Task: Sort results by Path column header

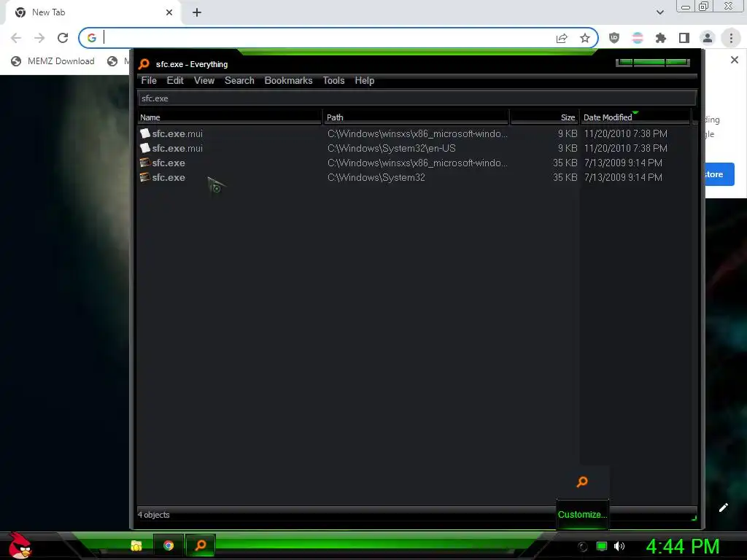Action: [416, 117]
